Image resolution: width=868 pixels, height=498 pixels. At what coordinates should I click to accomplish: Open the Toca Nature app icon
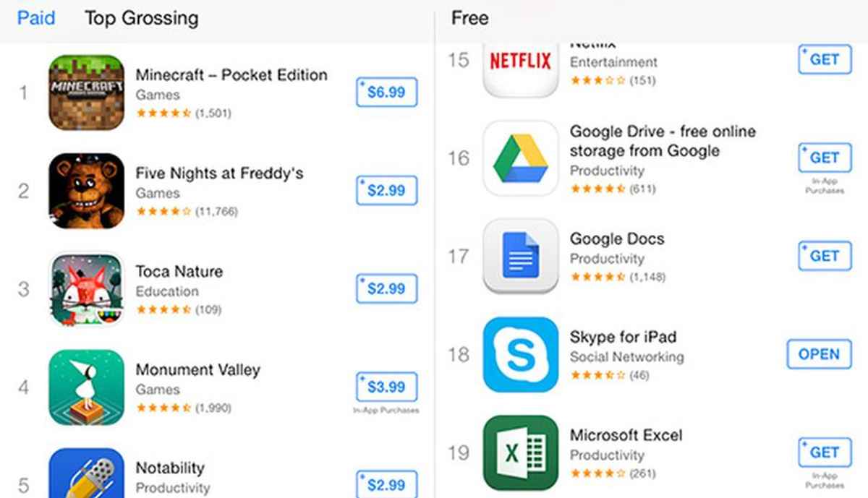(86, 288)
